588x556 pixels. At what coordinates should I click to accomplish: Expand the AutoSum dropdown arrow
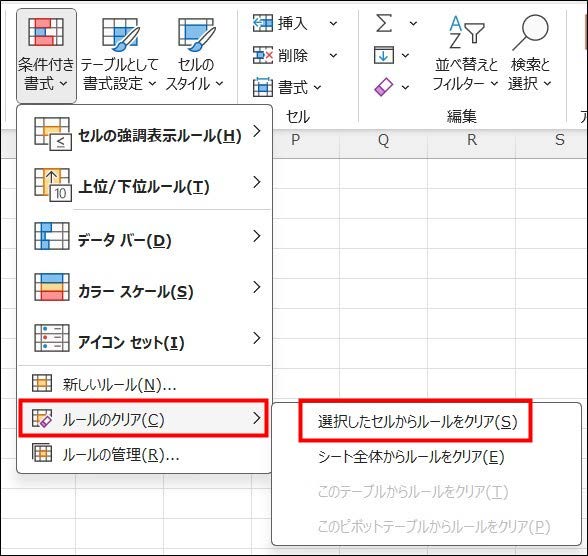click(x=413, y=24)
